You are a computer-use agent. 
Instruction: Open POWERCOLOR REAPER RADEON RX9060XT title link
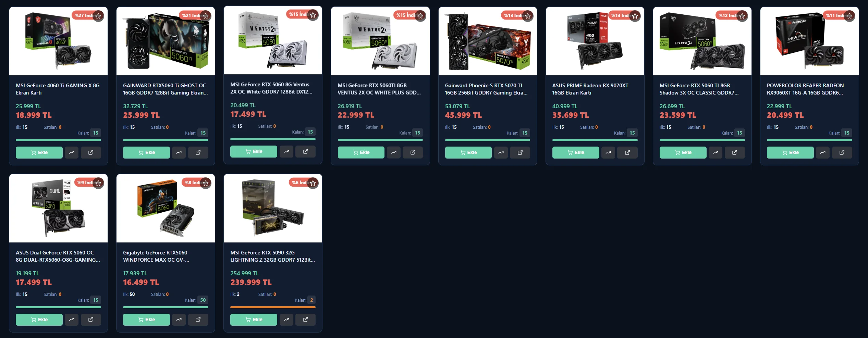[805, 89]
